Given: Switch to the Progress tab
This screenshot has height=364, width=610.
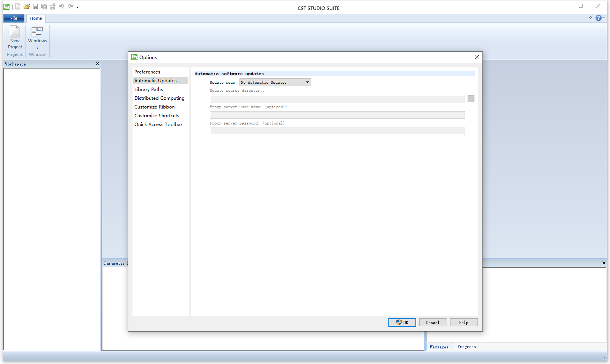Looking at the screenshot, I should tap(466, 347).
